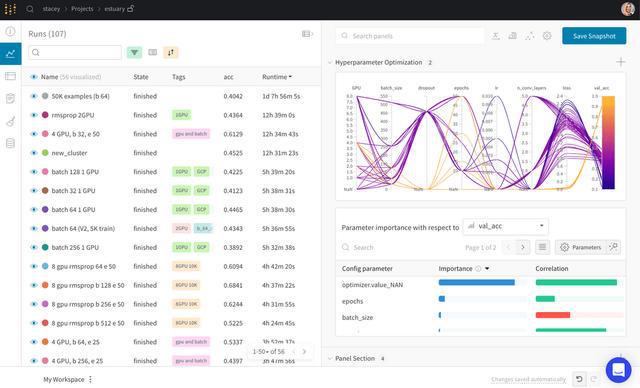Expand the Panel Section group

(x=330, y=359)
